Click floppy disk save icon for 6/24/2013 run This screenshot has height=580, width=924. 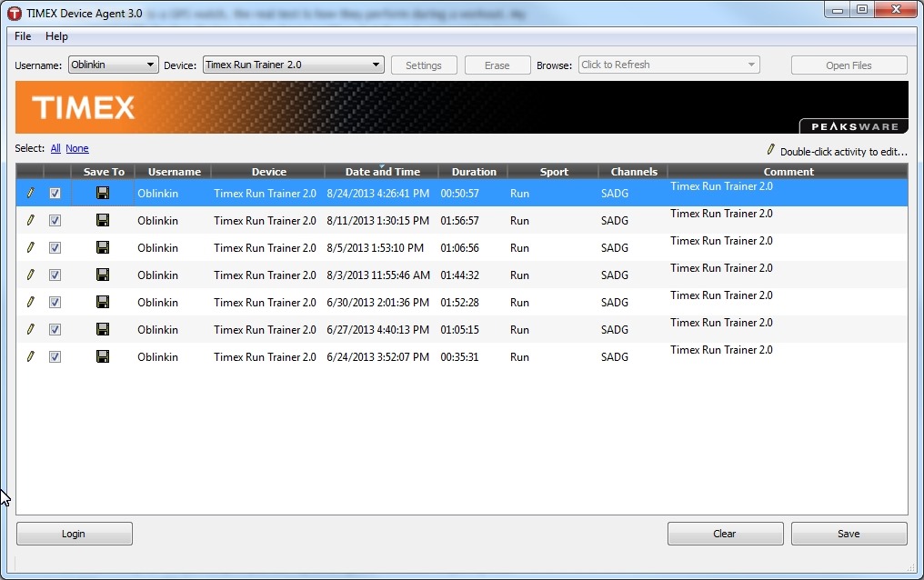tap(103, 356)
